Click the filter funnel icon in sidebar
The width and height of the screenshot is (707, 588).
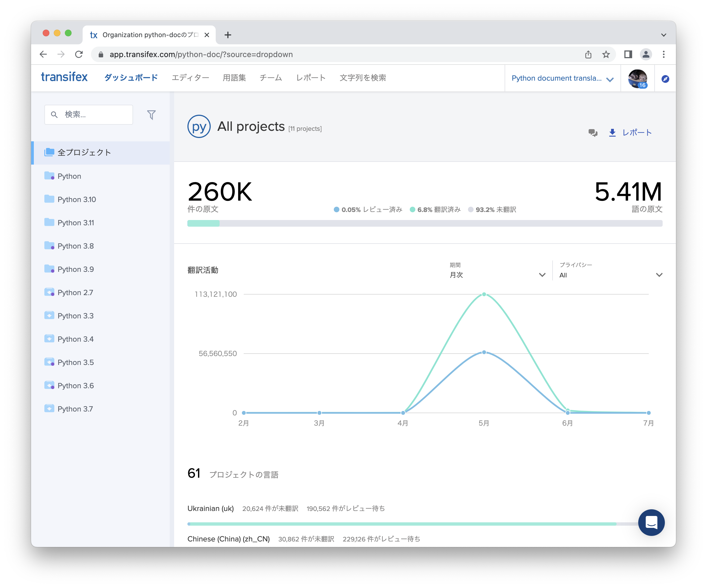pyautogui.click(x=151, y=115)
